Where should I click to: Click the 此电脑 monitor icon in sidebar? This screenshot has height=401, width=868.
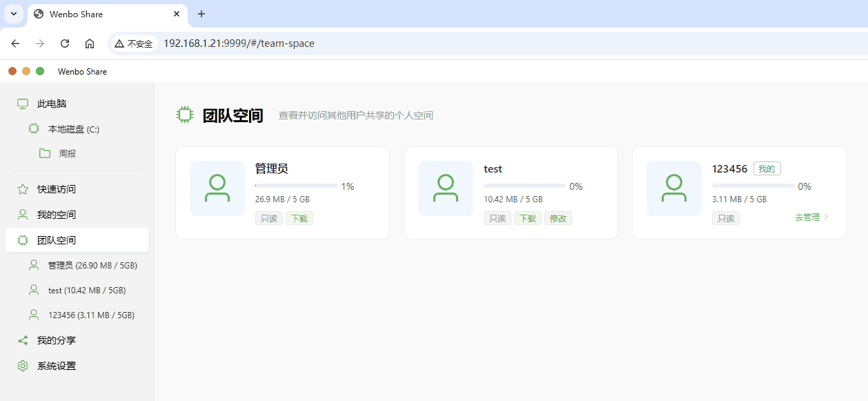tap(23, 104)
